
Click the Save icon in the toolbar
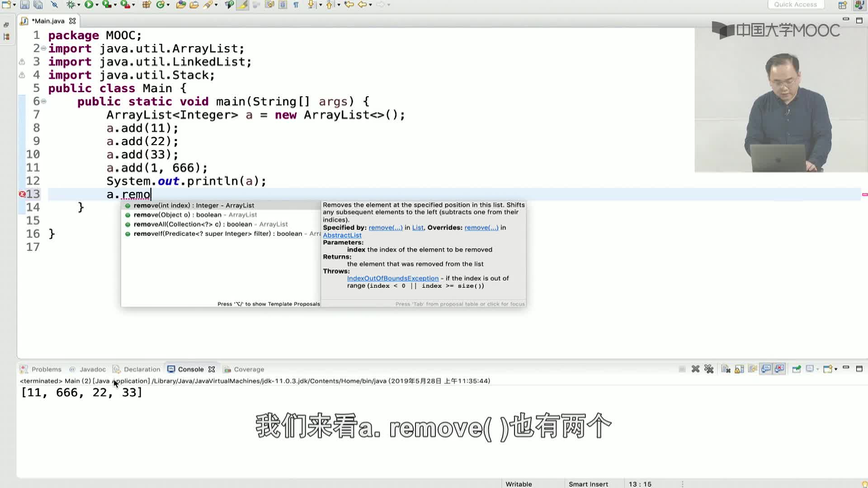coord(25,5)
